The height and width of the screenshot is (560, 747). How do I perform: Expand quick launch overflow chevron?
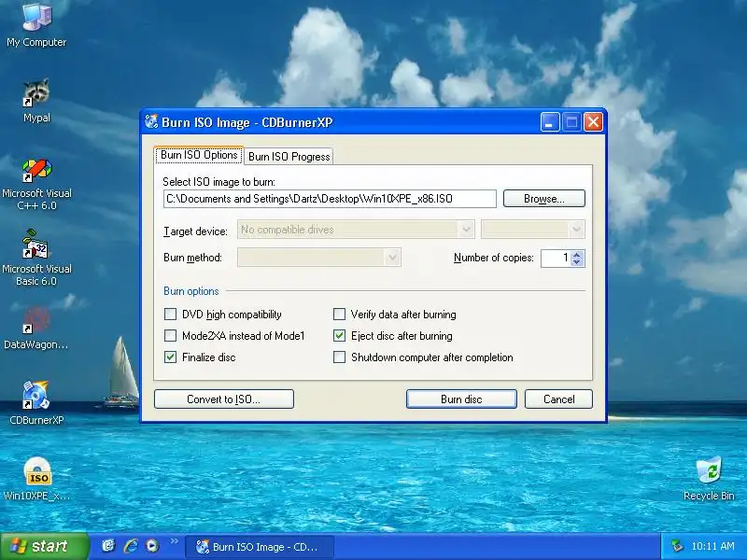[x=174, y=541]
